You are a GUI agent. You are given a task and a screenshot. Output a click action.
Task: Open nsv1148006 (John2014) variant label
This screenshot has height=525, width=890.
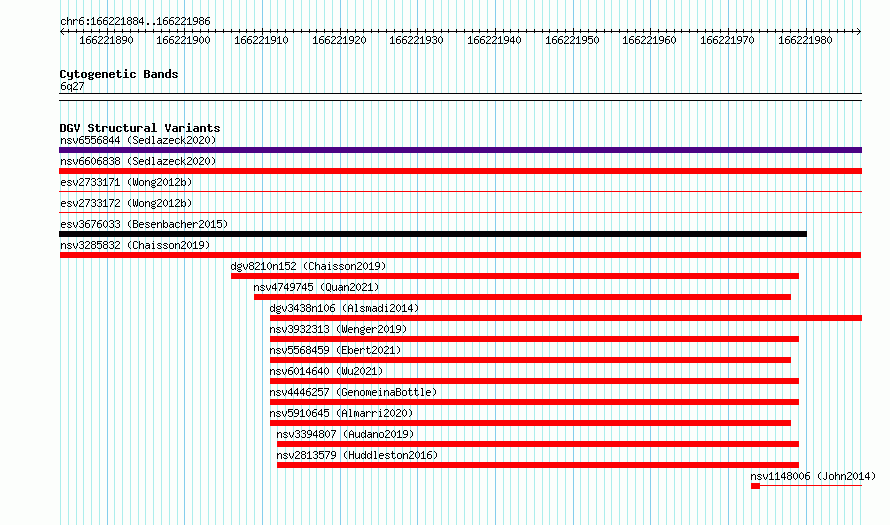coord(813,476)
